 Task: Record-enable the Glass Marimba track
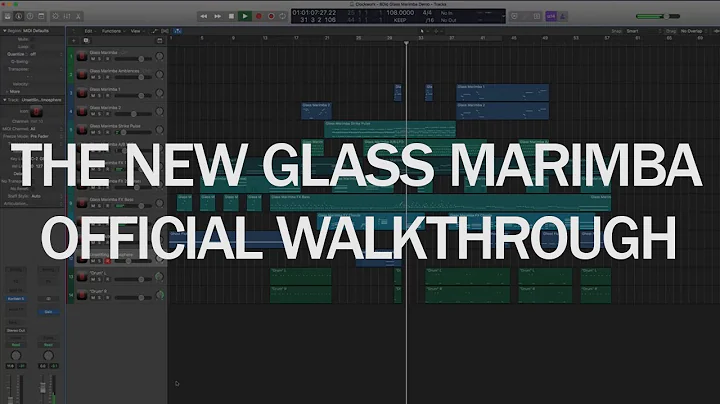[x=107, y=59]
